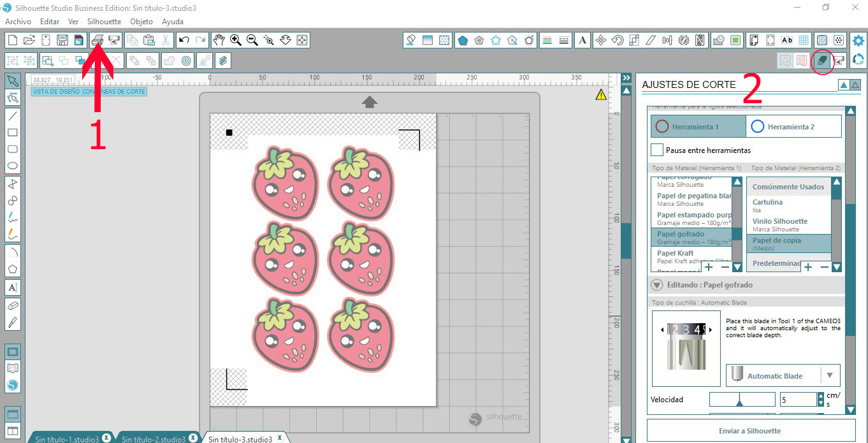
Task: Open the Silhouette Design Store icon
Action: coord(13,385)
